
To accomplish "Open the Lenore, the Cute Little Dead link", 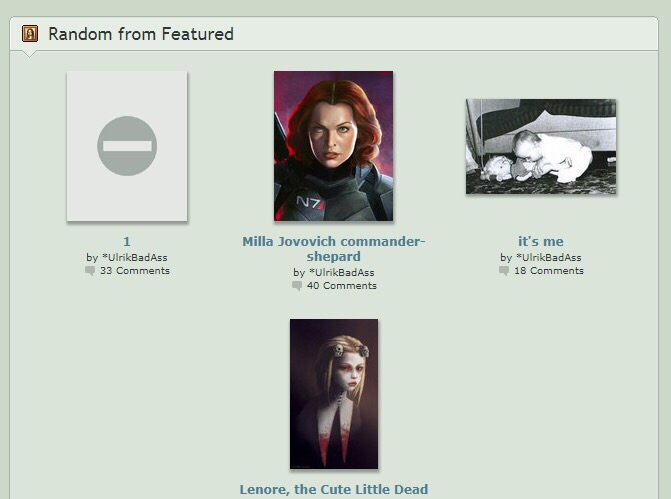I will (x=334, y=489).
